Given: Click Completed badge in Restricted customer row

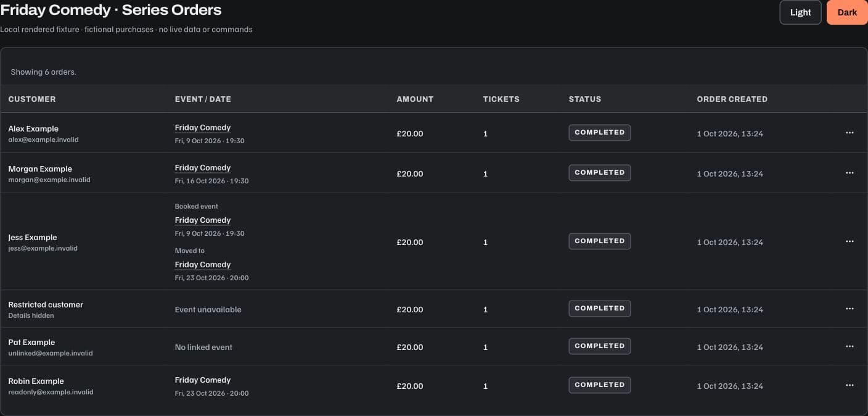Looking at the screenshot, I should pyautogui.click(x=599, y=309).
